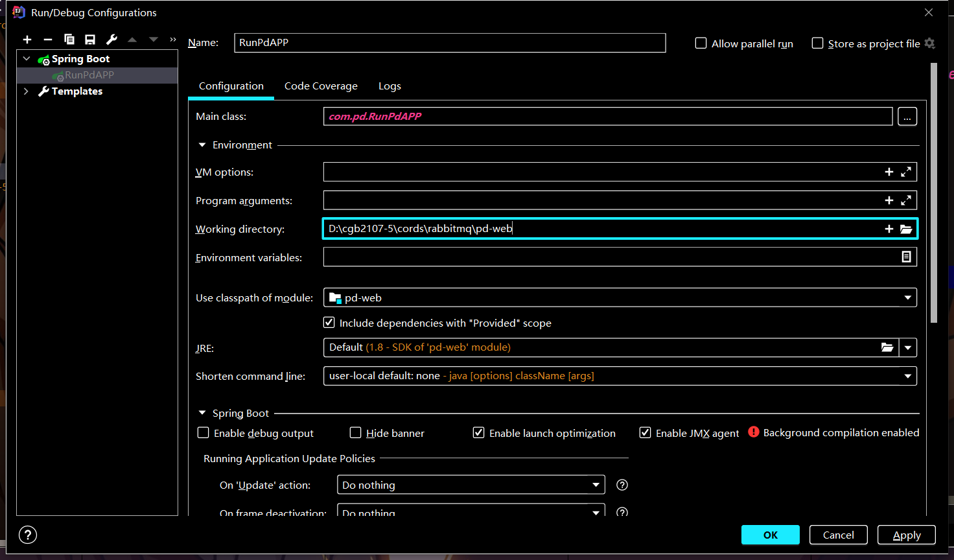Screen dimensions: 954x560
Task: Switch to Configuration tab
Action: pyautogui.click(x=231, y=86)
